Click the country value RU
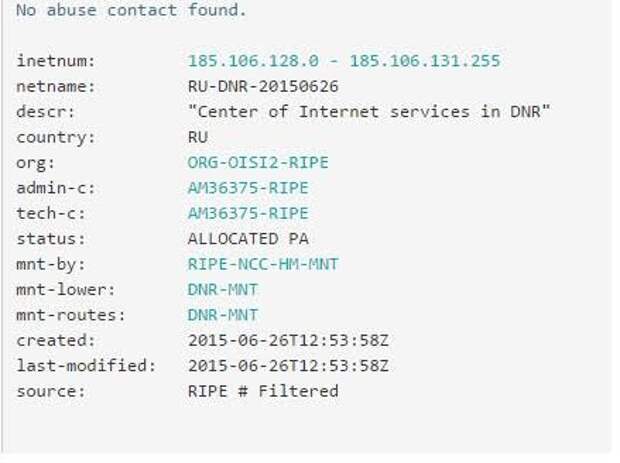 click(x=198, y=137)
